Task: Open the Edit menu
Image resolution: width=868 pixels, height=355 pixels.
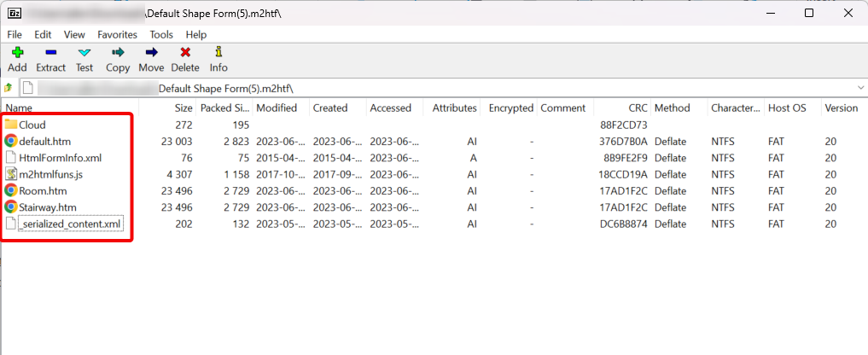Action: pyautogui.click(x=43, y=34)
